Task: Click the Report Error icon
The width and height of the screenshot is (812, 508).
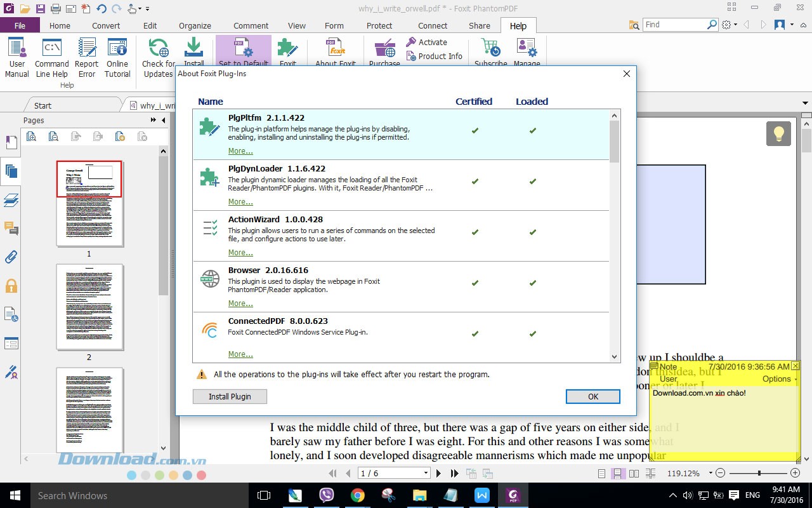Action: point(86,57)
